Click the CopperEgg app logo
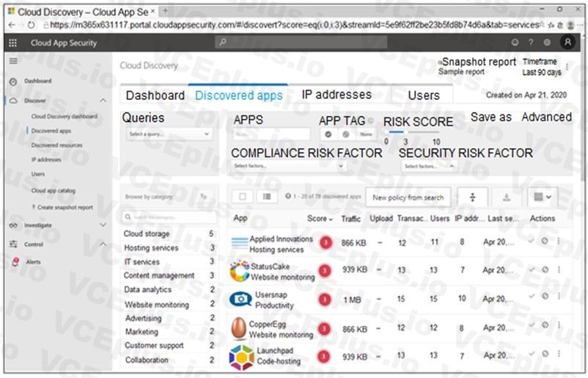This screenshot has height=378, width=588. (239, 328)
